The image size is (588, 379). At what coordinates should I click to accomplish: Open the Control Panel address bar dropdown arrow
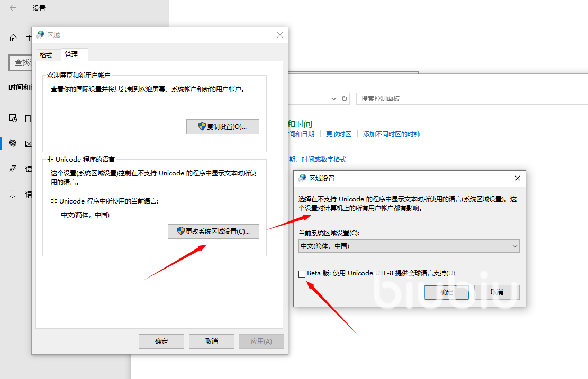click(x=333, y=98)
